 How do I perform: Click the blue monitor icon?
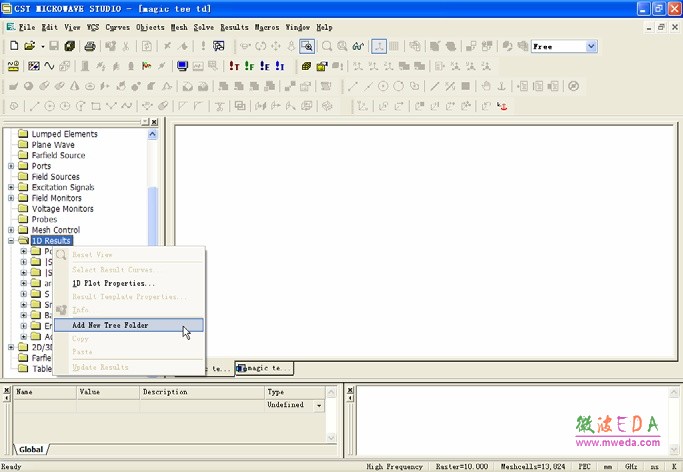point(182,66)
